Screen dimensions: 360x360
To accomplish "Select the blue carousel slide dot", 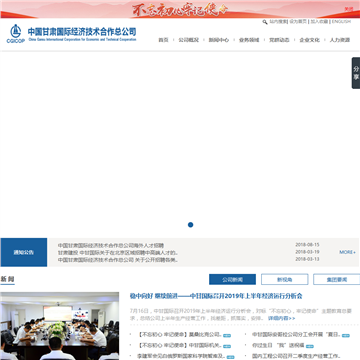I will 190,225.
